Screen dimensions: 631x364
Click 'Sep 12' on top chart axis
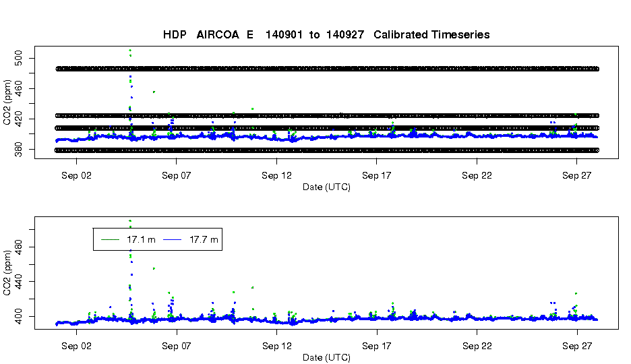[x=276, y=176]
